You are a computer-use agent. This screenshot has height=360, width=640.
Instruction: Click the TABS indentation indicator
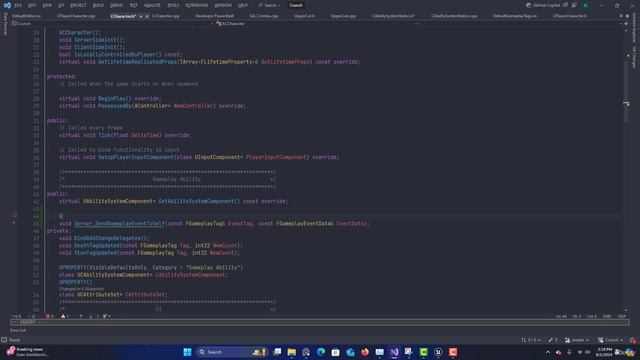pyautogui.click(x=607, y=316)
